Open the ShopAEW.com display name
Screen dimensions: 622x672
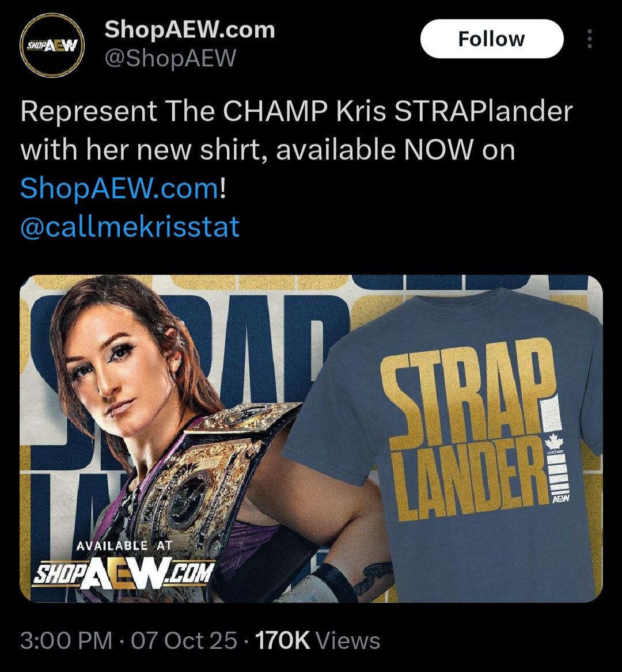pos(189,29)
